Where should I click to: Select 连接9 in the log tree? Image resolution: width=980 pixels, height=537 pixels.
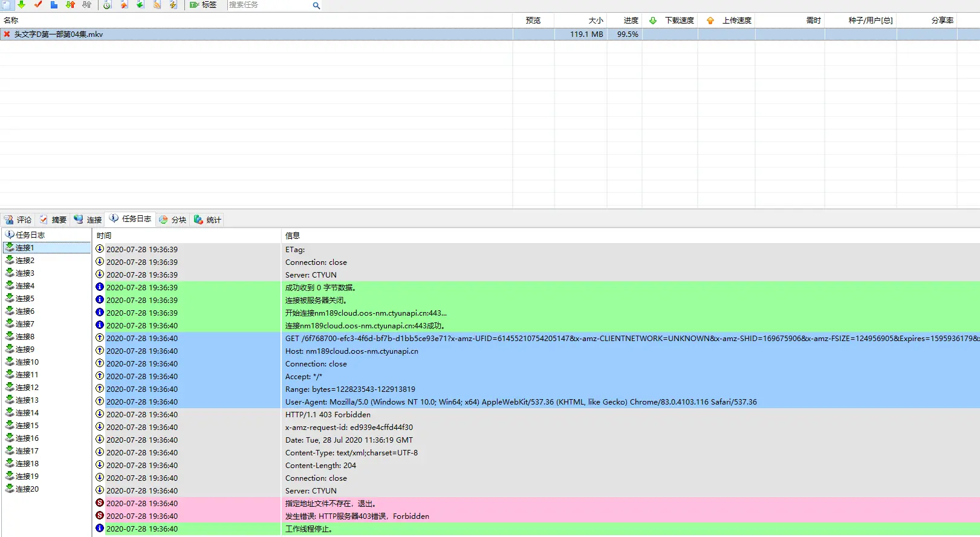pos(20,350)
